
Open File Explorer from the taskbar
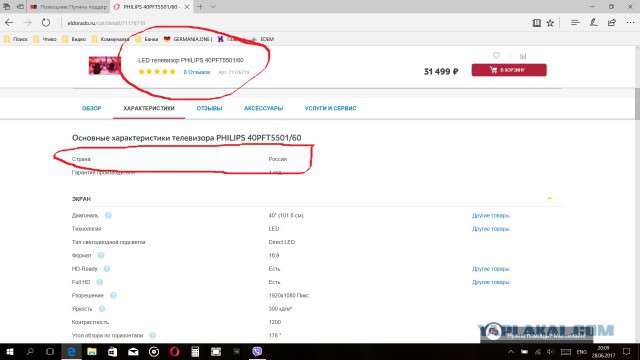92,351
